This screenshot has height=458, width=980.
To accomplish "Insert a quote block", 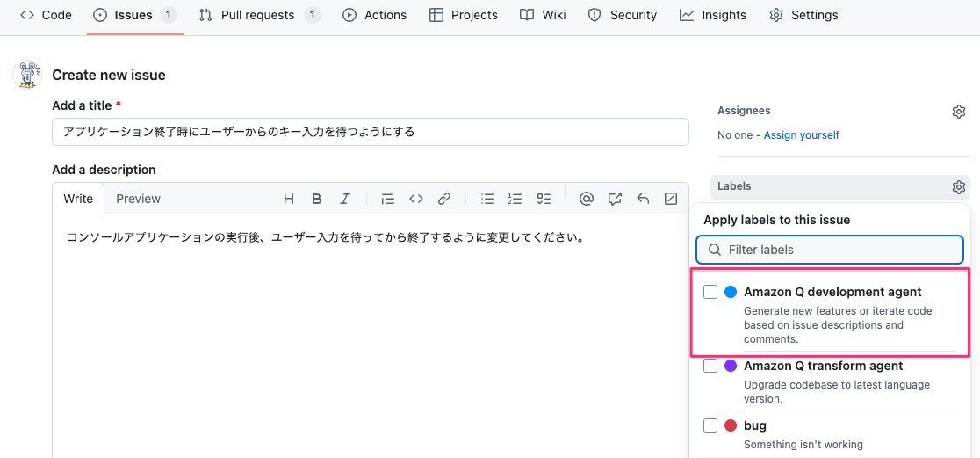I will click(388, 199).
